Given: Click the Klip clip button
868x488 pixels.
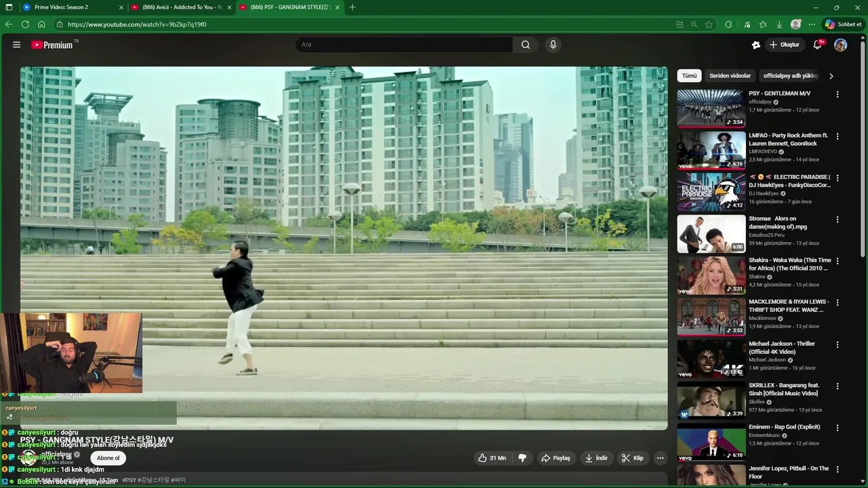Looking at the screenshot, I should pyautogui.click(x=632, y=458).
